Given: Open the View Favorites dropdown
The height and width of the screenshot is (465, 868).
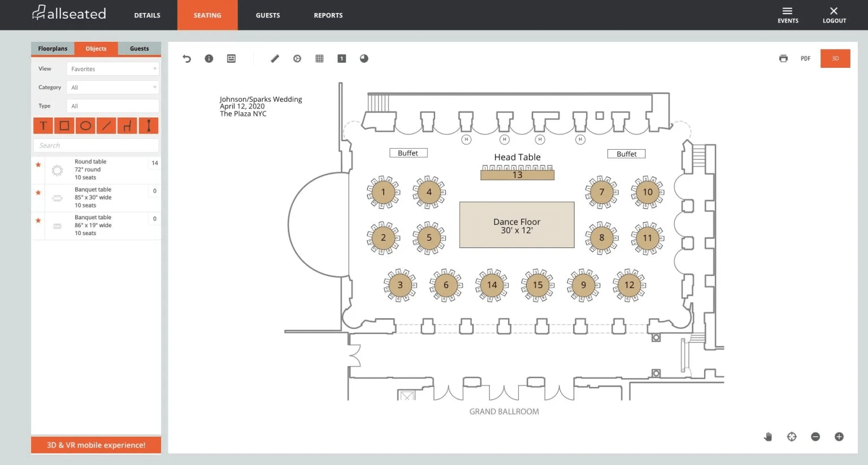Looking at the screenshot, I should pyautogui.click(x=112, y=69).
